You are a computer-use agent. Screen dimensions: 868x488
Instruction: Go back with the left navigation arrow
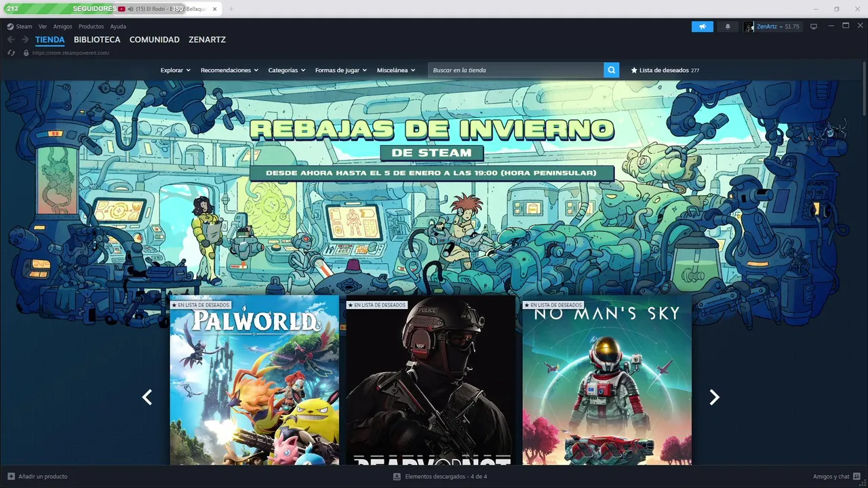(11, 39)
